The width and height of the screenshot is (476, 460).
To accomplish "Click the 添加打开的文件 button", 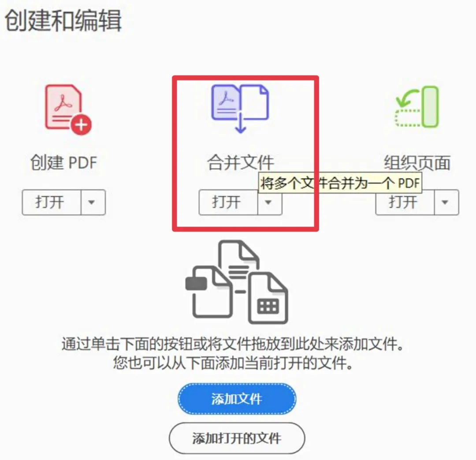I will click(x=237, y=438).
